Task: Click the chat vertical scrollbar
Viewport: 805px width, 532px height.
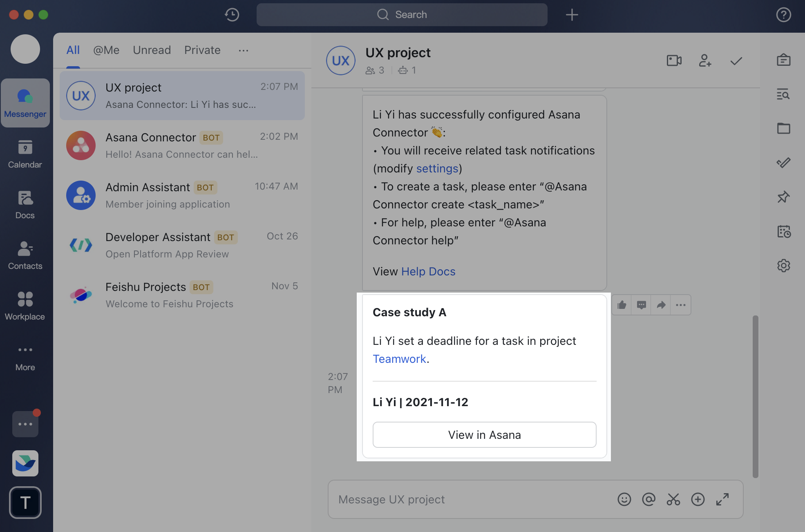Action: 755,396
